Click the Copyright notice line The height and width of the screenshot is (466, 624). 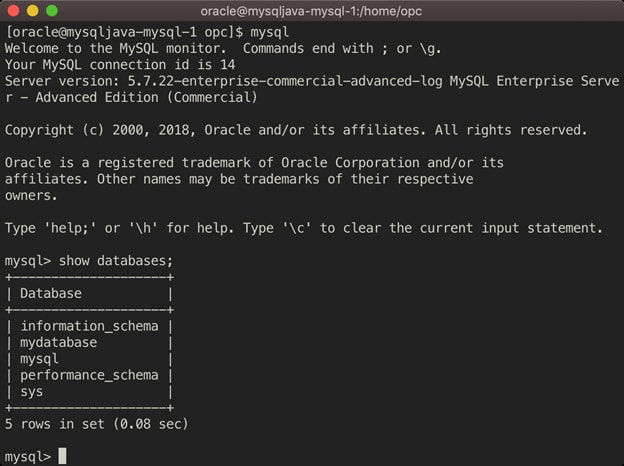(x=296, y=130)
